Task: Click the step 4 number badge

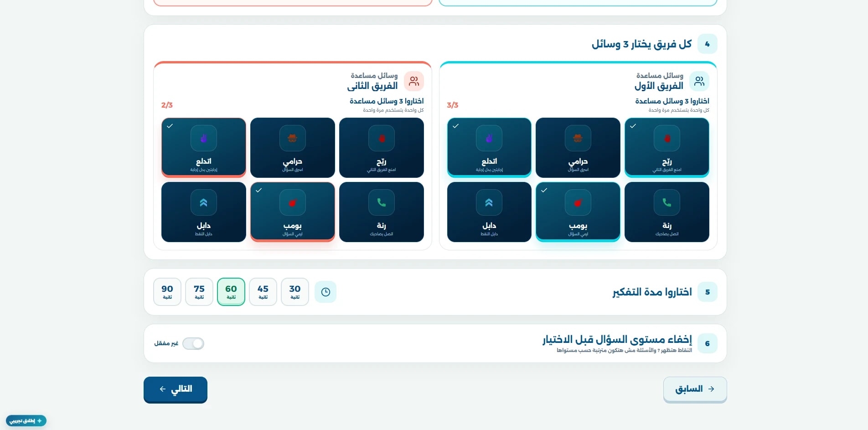Action: (708, 44)
